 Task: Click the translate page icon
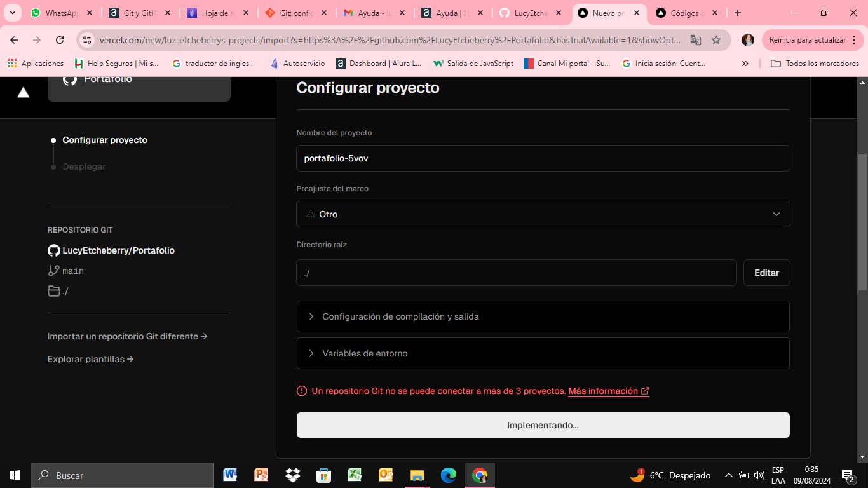(696, 40)
